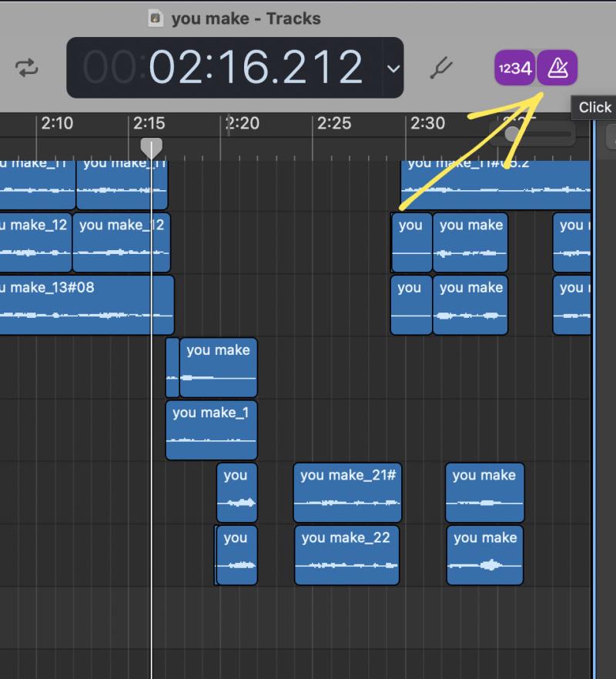Select the narrow sliver region left of "you make" on the fourth track

(x=172, y=367)
